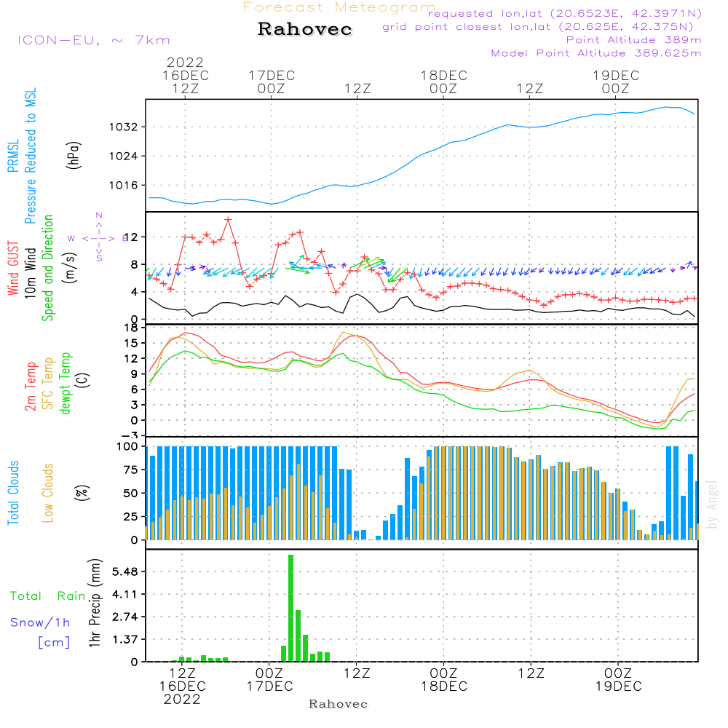Click the 5.48 precipitation axis value

[x=125, y=571]
